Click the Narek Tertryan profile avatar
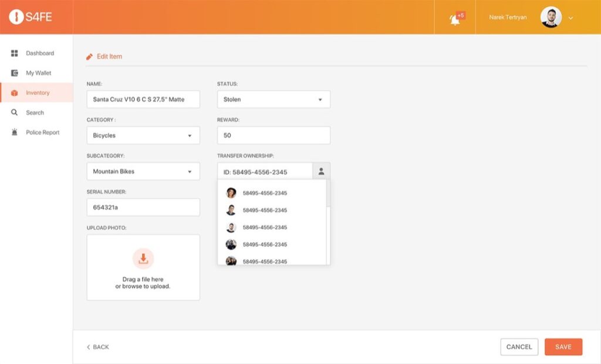Image resolution: width=601 pixels, height=364 pixels. click(551, 17)
